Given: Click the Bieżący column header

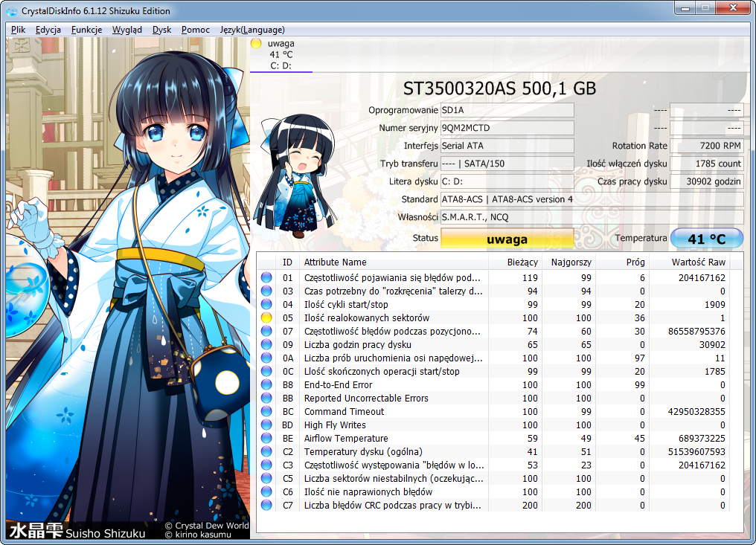Looking at the screenshot, I should click(x=516, y=262).
